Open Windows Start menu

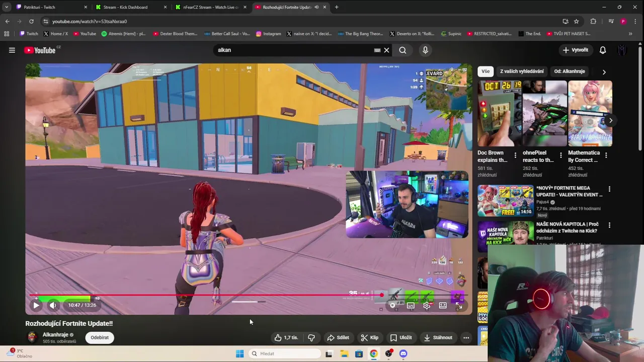tap(240, 353)
